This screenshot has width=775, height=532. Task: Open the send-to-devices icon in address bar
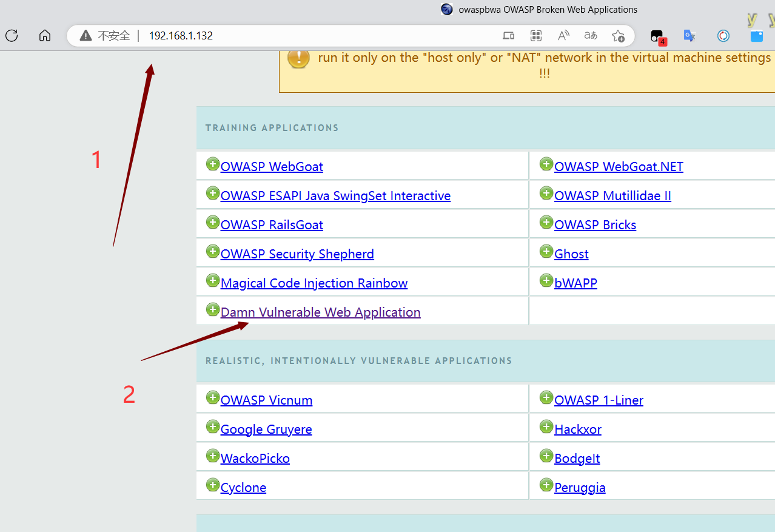click(x=509, y=36)
